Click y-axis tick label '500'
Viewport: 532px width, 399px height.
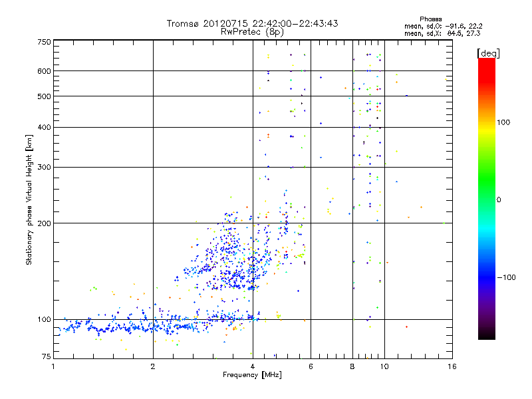[45, 96]
